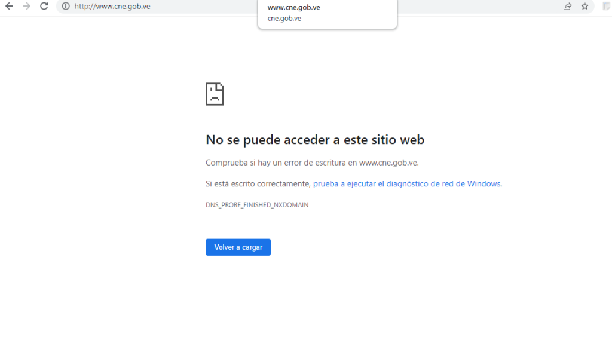The image size is (612, 364).
Task: Go back to the previous page
Action: (9, 6)
